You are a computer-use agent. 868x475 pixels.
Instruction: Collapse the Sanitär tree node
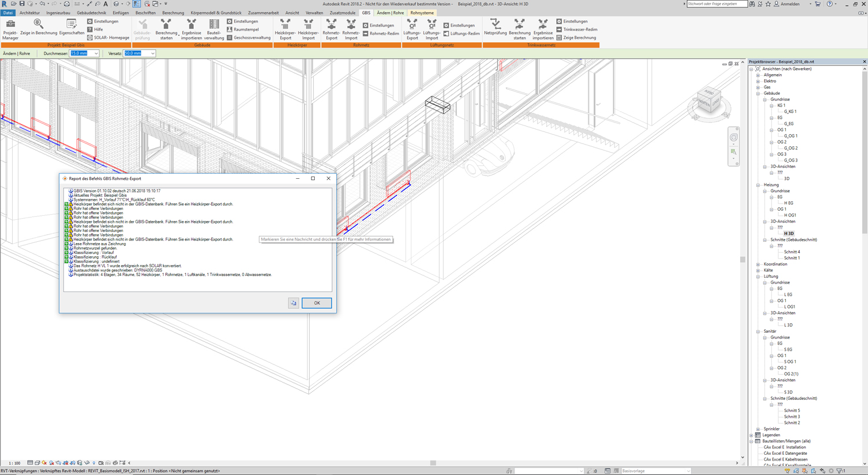tap(758, 332)
